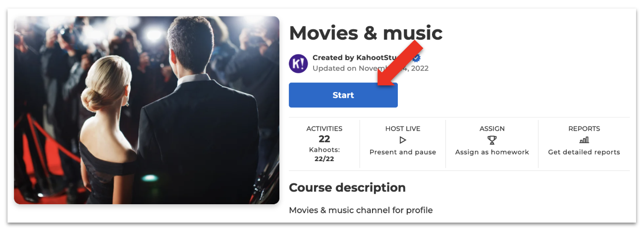Click the activities count number 22
The height and width of the screenshot is (231, 644).
click(324, 139)
